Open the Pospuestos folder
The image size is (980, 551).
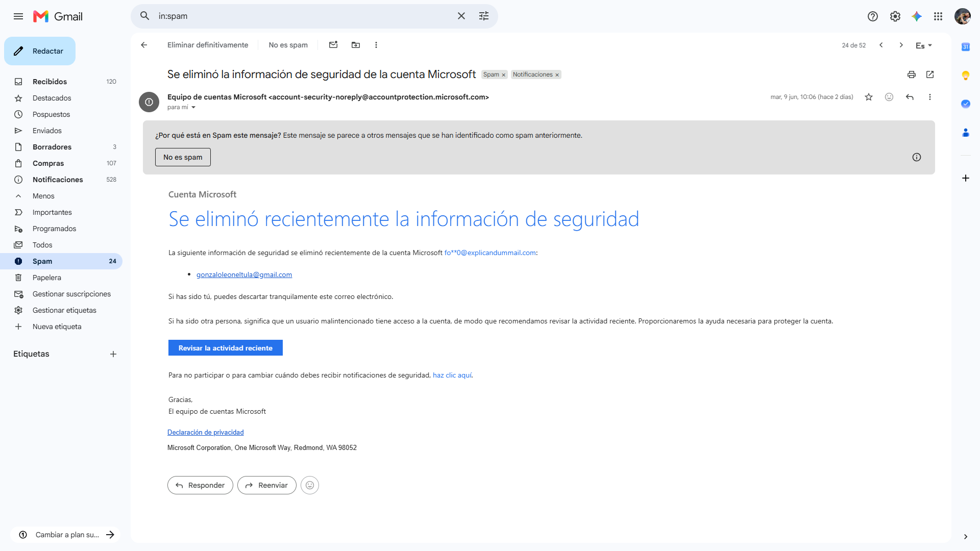click(61, 114)
